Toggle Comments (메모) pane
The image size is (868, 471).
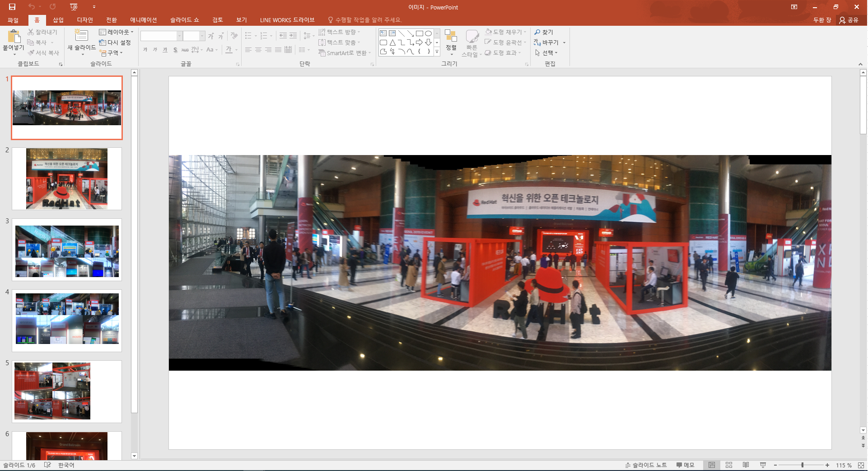click(x=685, y=465)
